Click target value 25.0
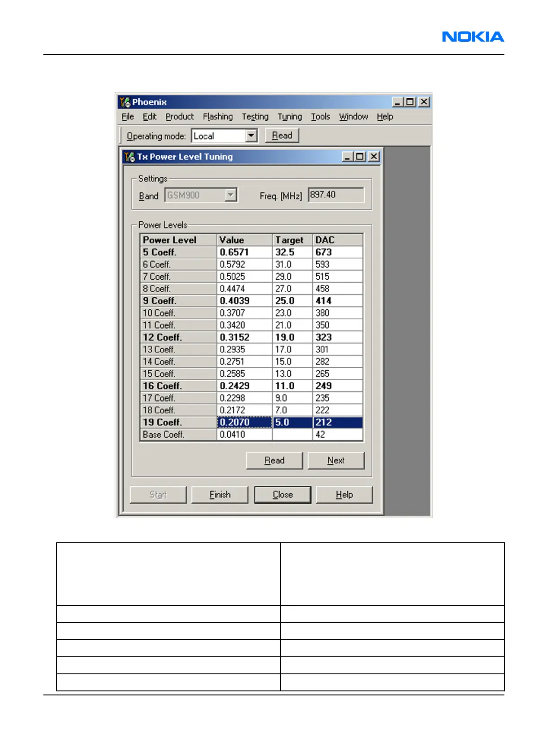Image resolution: width=535 pixels, height=756 pixels. pyautogui.click(x=292, y=301)
